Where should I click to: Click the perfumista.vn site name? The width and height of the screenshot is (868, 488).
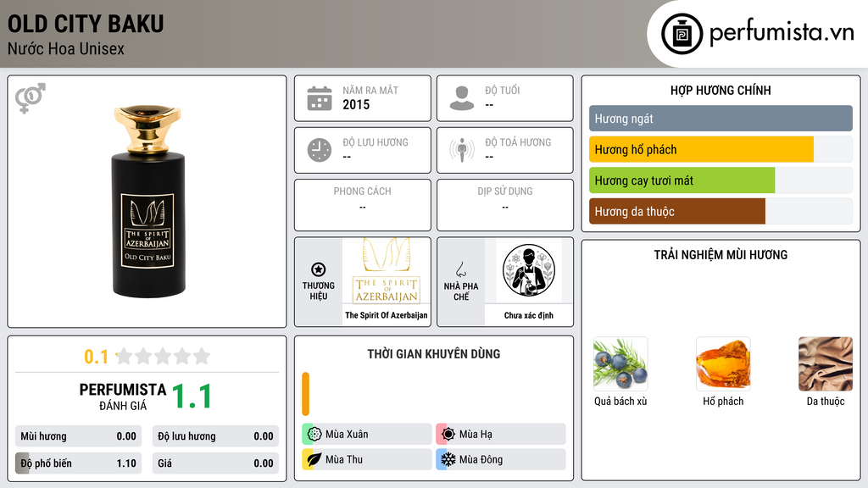click(782, 32)
